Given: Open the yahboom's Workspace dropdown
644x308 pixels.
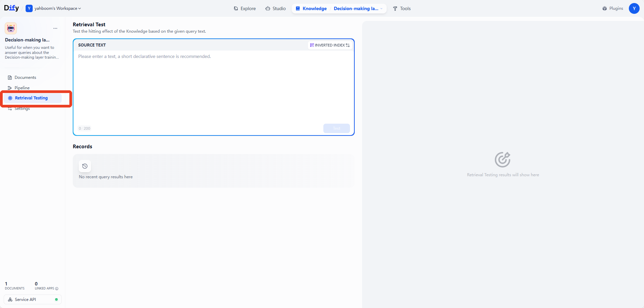Looking at the screenshot, I should [x=54, y=8].
